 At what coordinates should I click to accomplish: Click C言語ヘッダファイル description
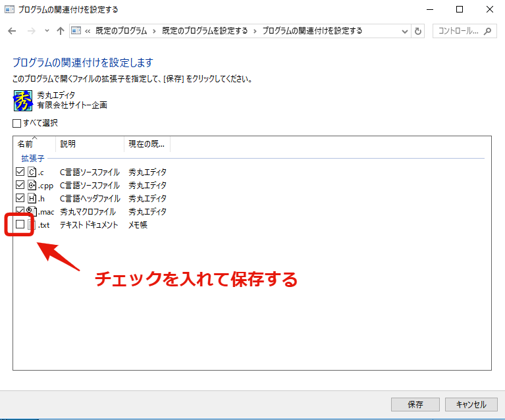click(x=90, y=198)
